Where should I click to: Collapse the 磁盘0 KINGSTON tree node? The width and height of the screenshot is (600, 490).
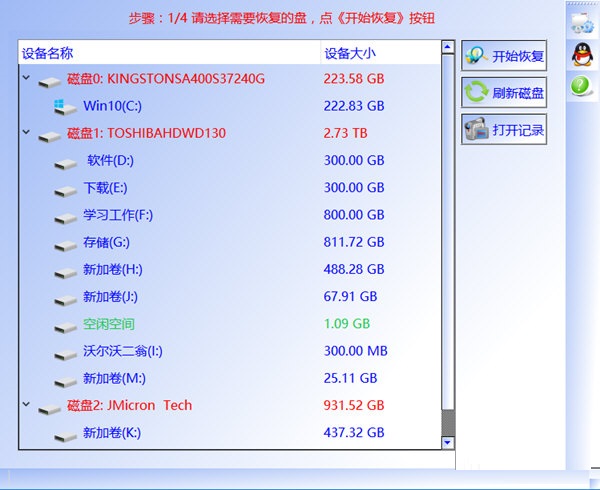[26, 77]
